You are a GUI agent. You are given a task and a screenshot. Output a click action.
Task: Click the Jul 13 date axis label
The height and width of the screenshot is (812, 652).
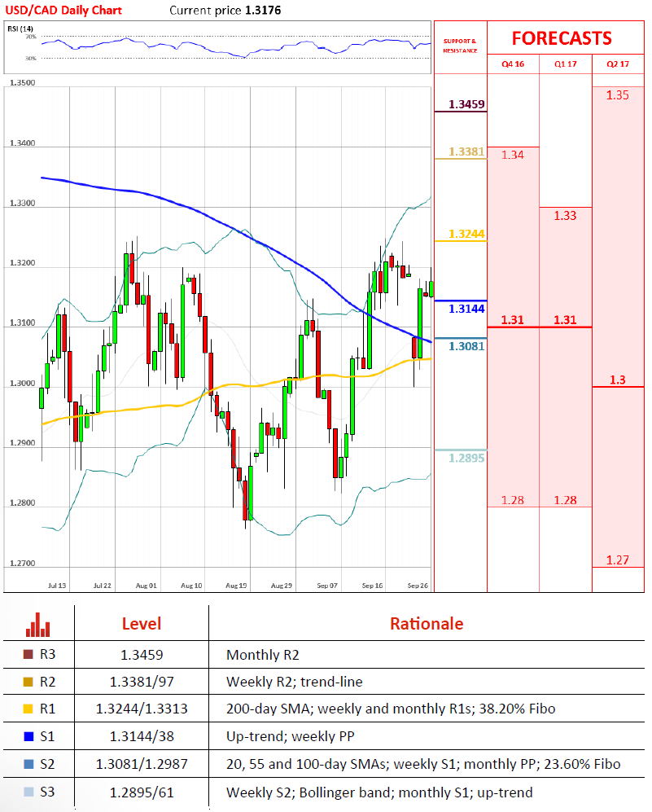[x=57, y=586]
